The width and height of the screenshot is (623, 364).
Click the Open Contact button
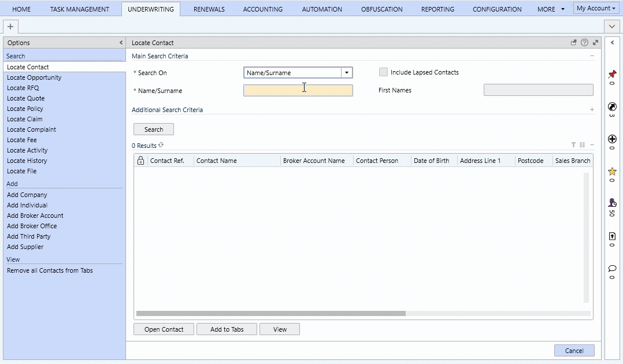click(x=164, y=329)
